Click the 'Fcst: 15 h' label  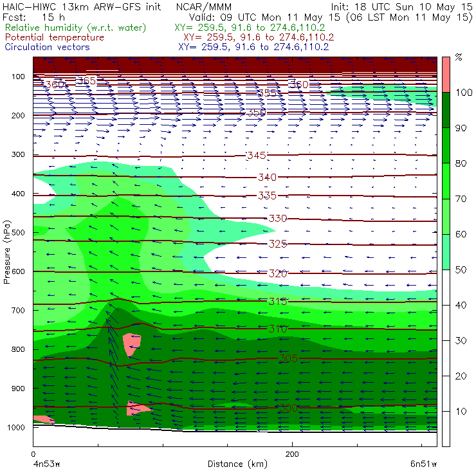click(33, 17)
